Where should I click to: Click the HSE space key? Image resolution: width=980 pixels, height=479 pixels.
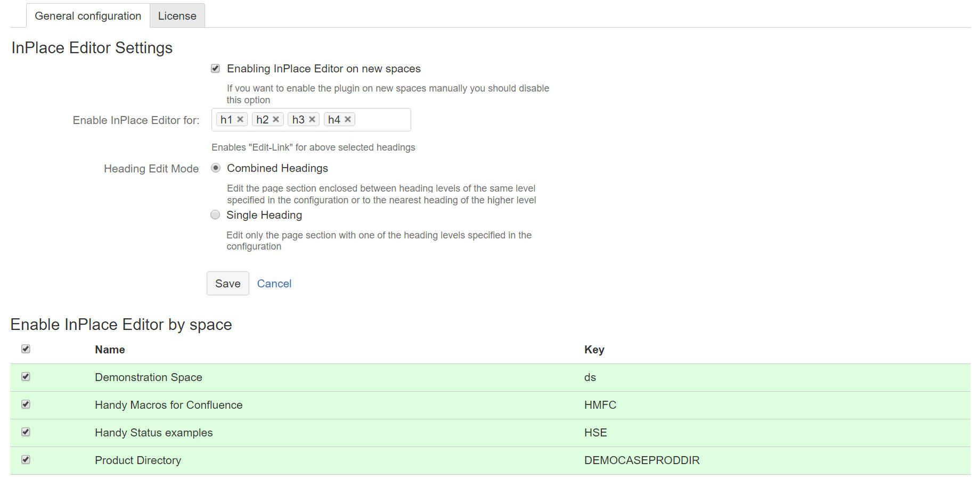click(x=595, y=433)
